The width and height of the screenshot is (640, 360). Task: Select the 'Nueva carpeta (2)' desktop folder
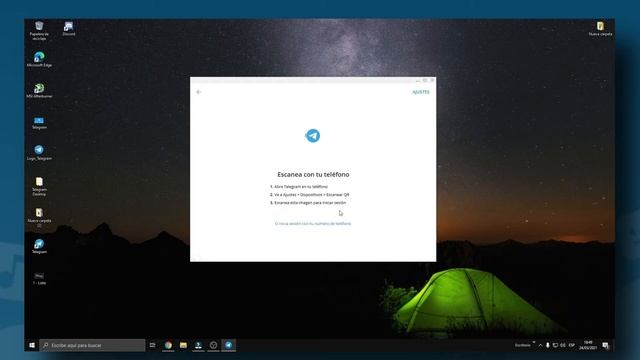39,218
